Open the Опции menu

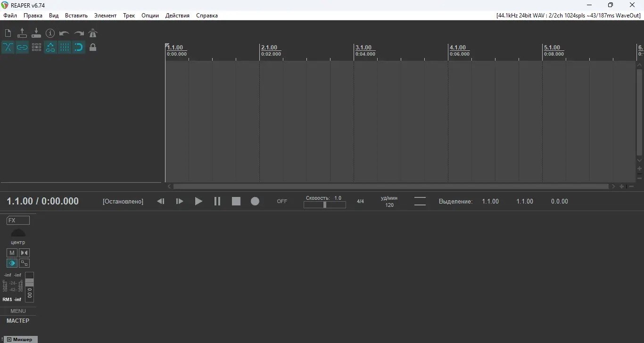click(x=150, y=16)
